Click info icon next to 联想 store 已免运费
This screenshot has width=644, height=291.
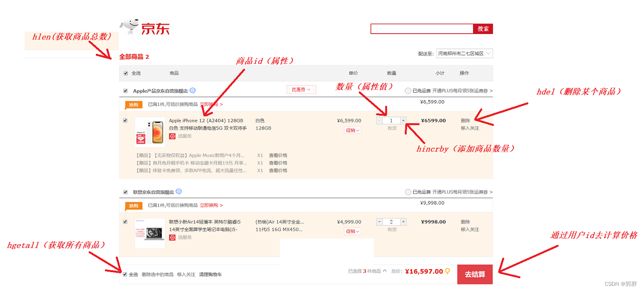click(x=408, y=192)
